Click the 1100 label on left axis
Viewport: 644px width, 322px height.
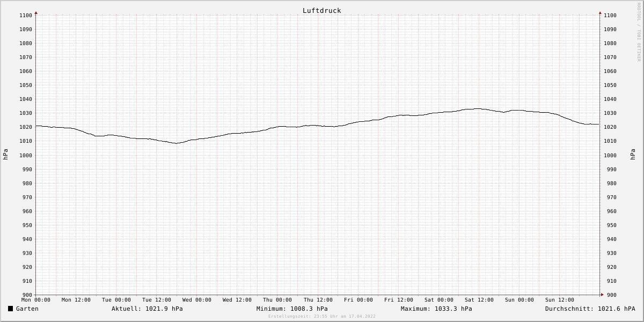26,16
